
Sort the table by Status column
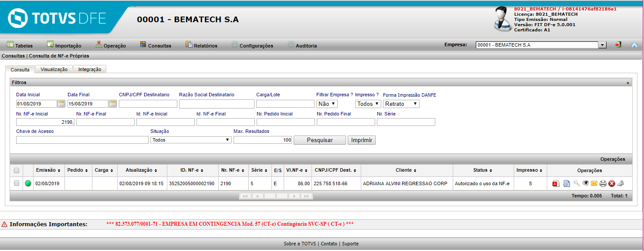483,170
